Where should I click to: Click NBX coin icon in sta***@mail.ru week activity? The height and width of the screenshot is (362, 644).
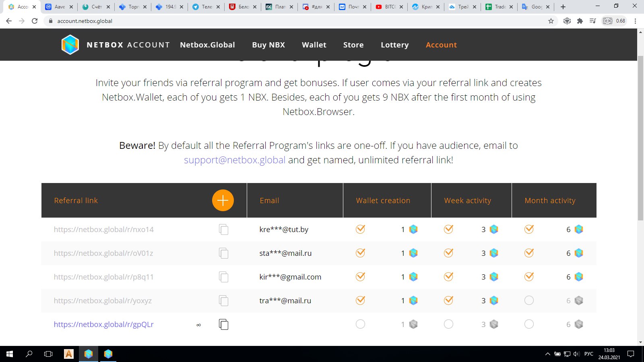pos(494,253)
